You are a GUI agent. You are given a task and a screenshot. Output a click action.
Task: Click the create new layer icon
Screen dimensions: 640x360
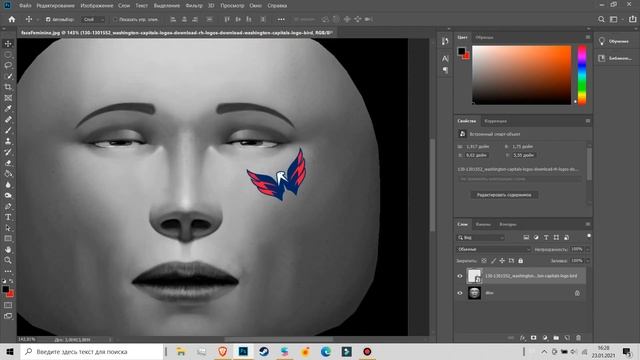point(567,338)
